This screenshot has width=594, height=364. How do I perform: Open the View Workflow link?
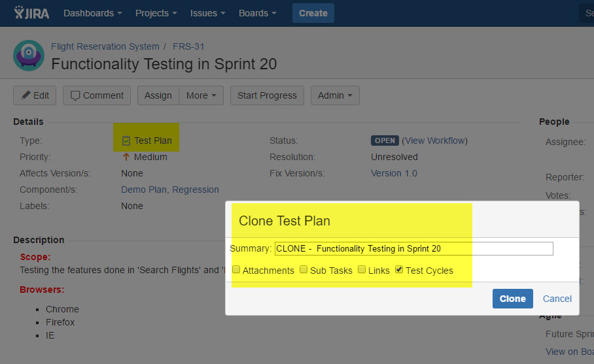pos(434,141)
